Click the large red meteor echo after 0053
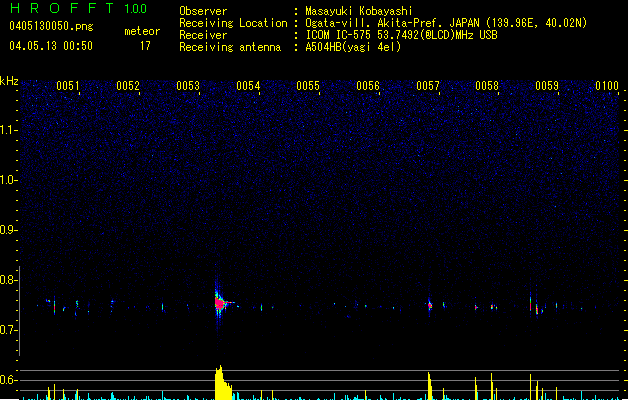This screenshot has width=629, height=400. tap(219, 303)
